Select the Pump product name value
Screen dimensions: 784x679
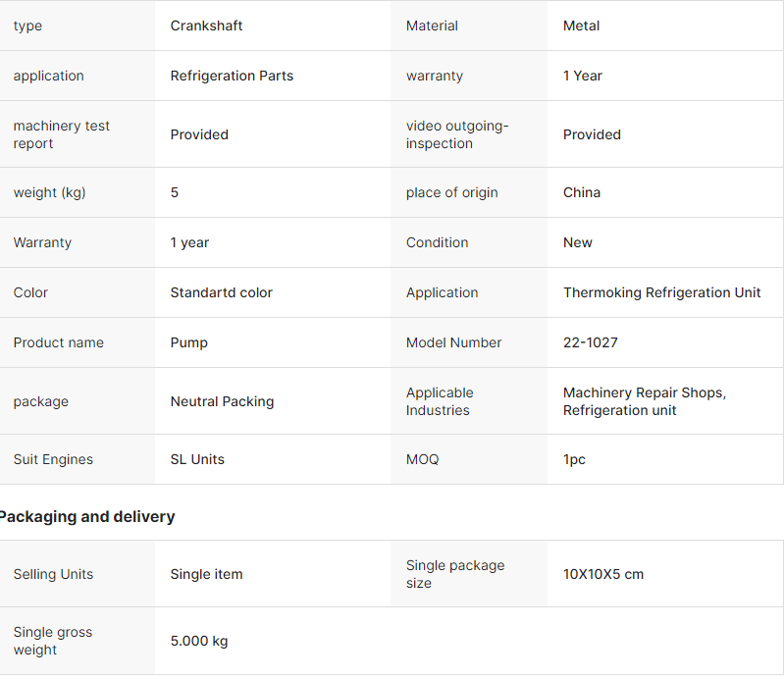pos(188,342)
